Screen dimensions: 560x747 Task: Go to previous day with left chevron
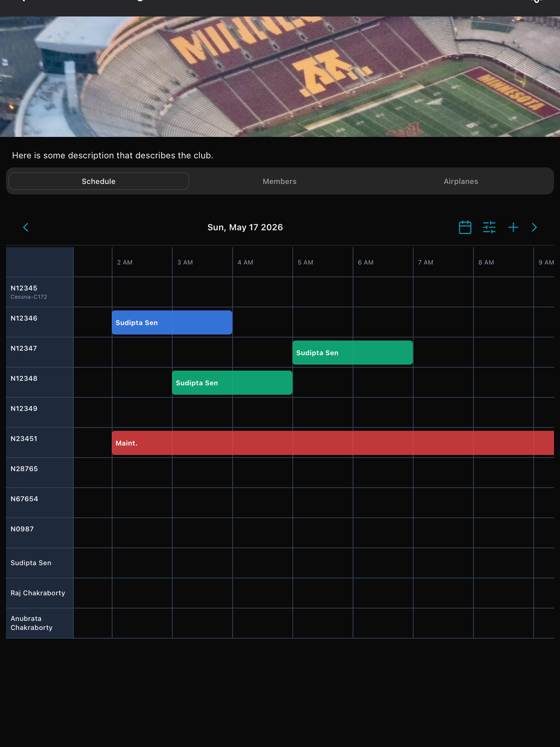click(26, 227)
